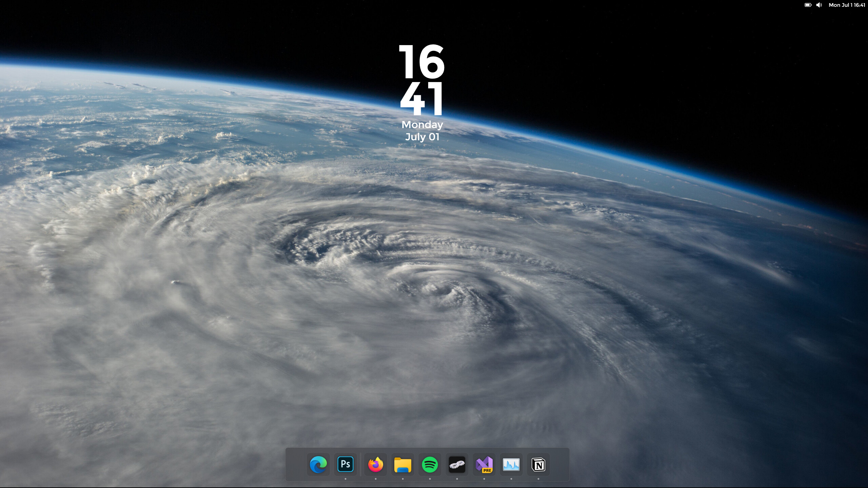Launch Visual Studio Preview from the dock
868x488 pixels.
tap(484, 465)
